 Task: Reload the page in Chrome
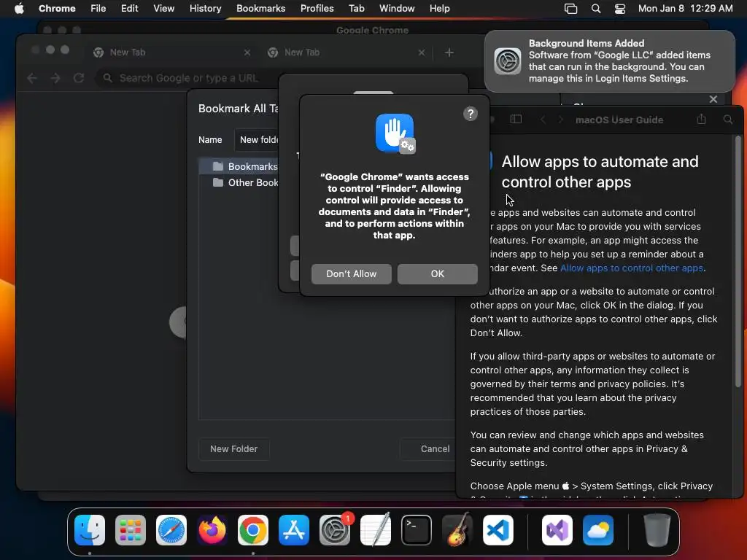[79, 78]
